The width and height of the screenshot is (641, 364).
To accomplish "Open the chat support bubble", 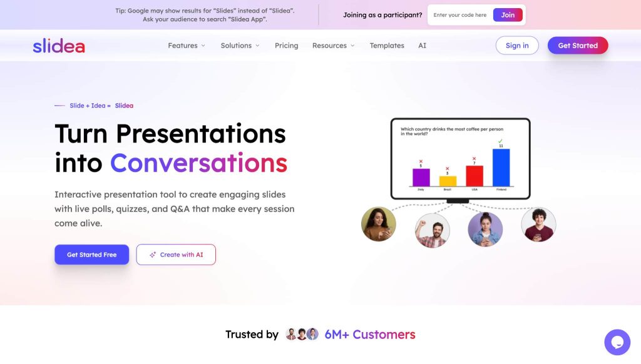I will coord(617,342).
